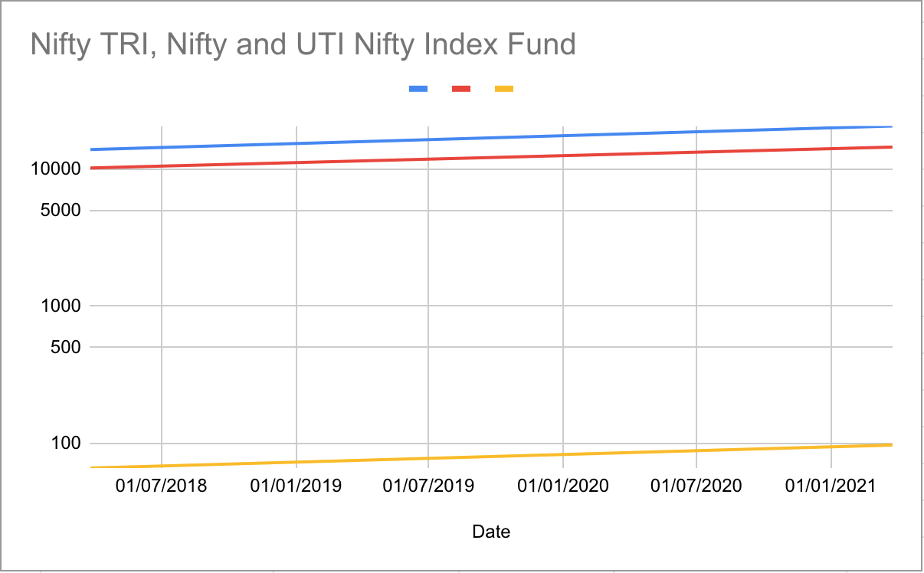Select the 01/01/2021 date label
Viewport: 924px width, 573px height.
(831, 486)
